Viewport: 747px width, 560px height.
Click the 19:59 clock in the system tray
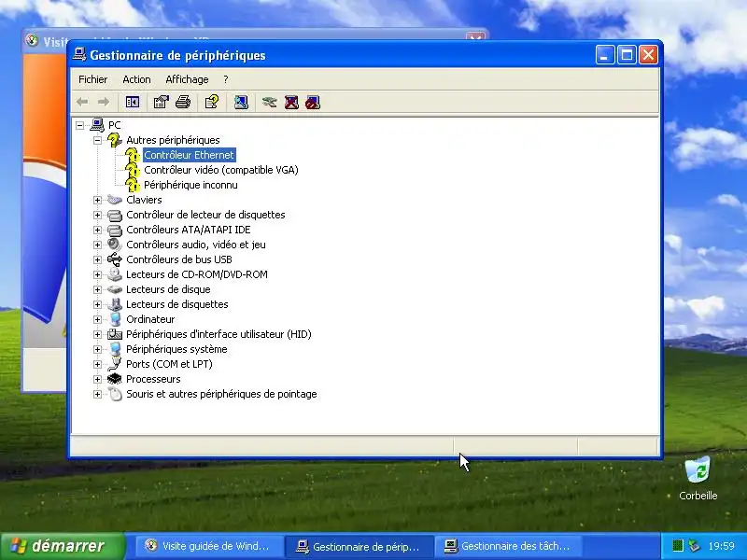coord(721,546)
